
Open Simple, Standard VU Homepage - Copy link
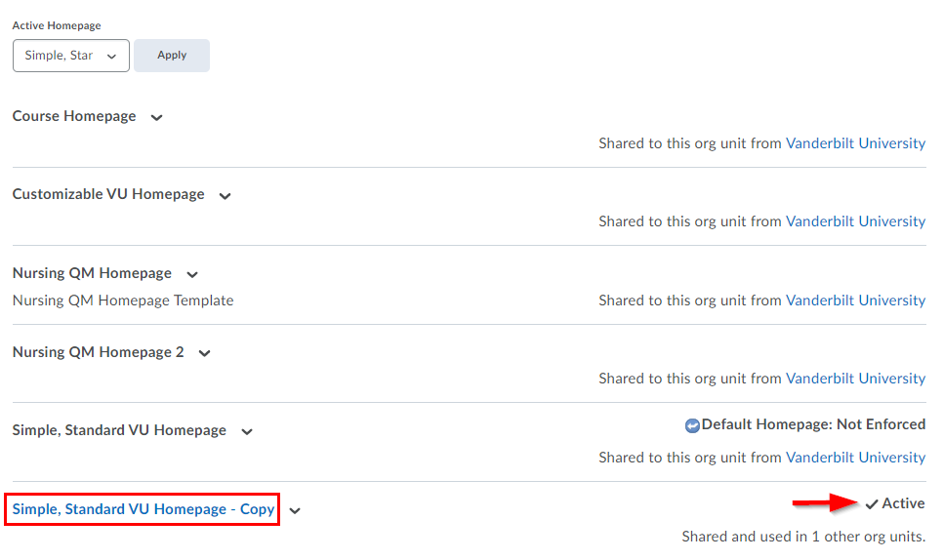[143, 509]
